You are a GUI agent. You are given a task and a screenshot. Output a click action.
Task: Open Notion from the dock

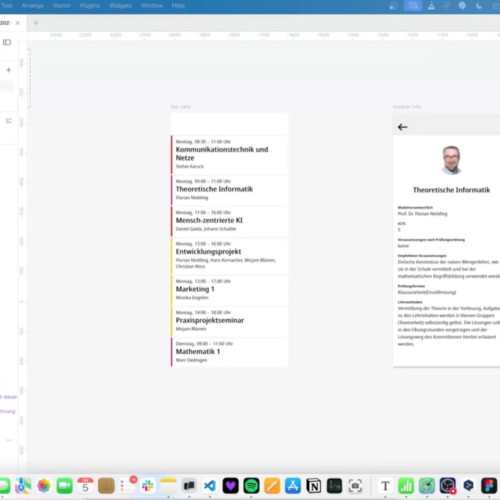coord(314,486)
